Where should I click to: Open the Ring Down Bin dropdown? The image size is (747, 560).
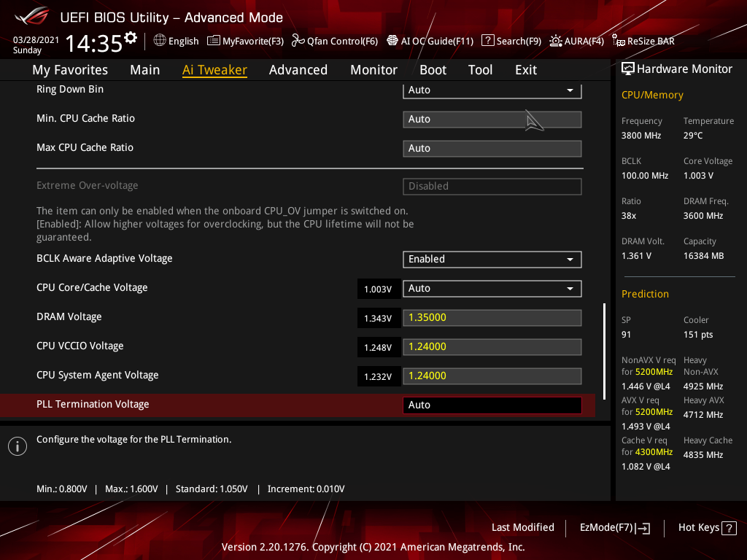[x=492, y=90]
